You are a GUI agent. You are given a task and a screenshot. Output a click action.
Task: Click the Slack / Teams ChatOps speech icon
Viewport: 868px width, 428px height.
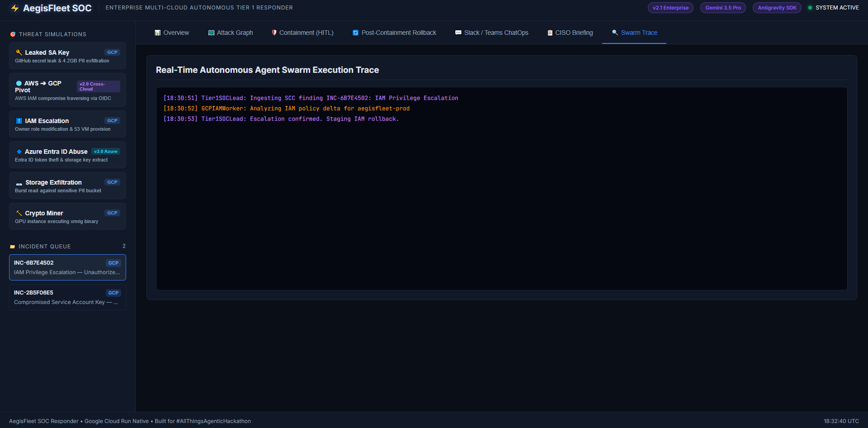458,33
